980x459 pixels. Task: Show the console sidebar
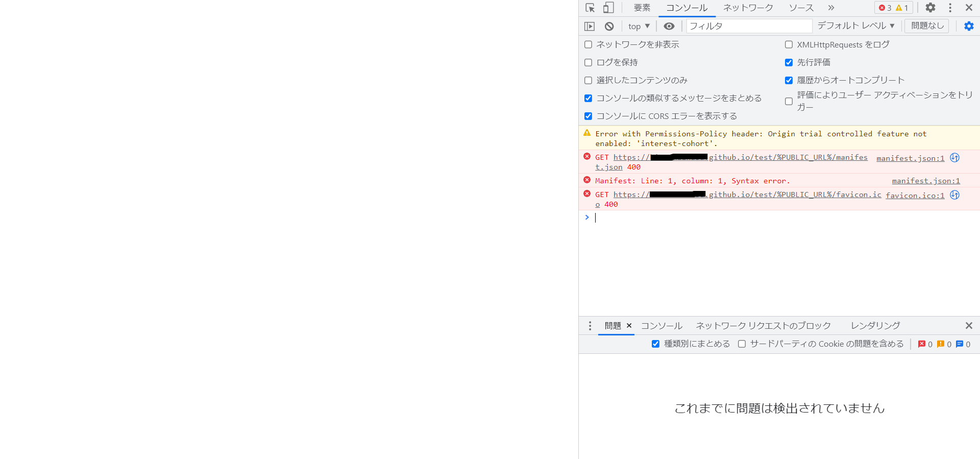[x=590, y=26]
